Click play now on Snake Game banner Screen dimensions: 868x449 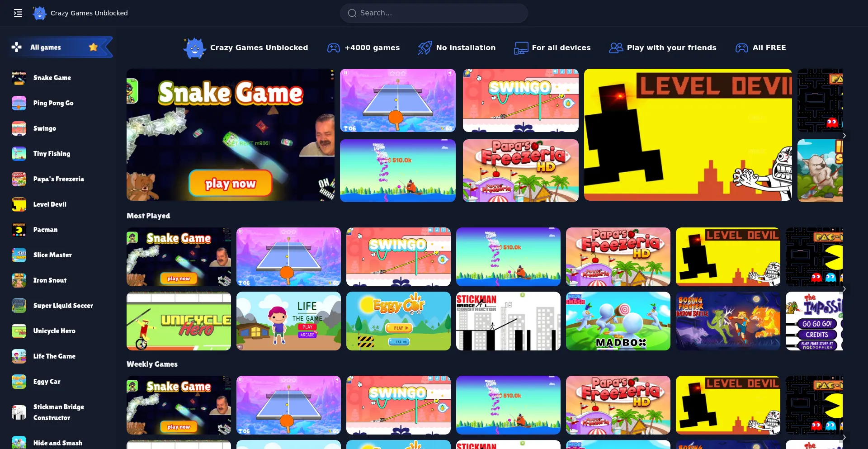tap(231, 183)
